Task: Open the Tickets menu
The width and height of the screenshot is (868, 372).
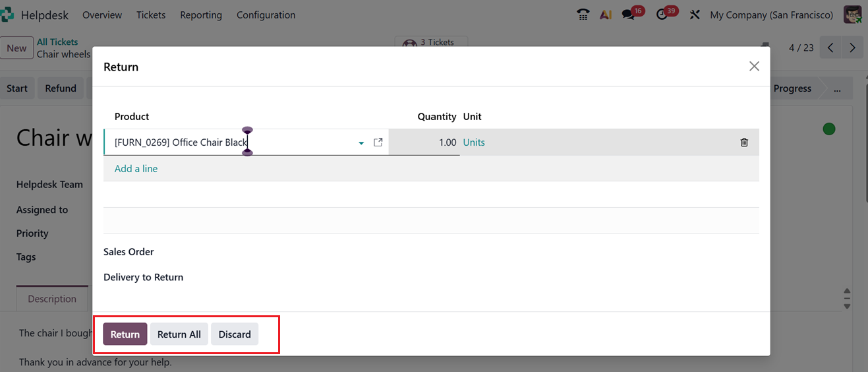Action: click(151, 15)
